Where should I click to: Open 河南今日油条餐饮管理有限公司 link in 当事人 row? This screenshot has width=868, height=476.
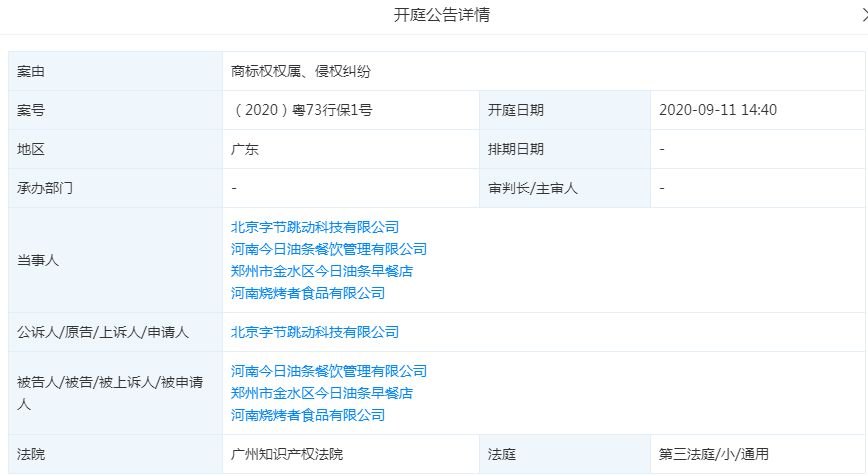tap(328, 249)
